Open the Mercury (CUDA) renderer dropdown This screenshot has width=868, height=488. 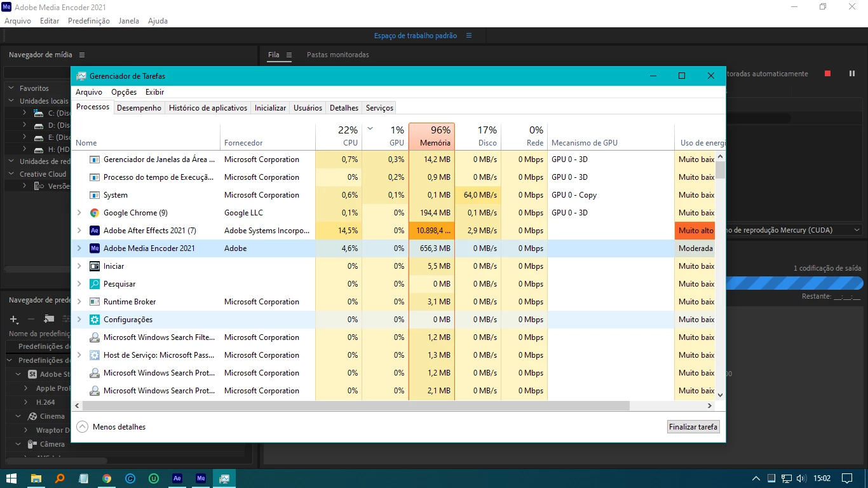(x=857, y=230)
